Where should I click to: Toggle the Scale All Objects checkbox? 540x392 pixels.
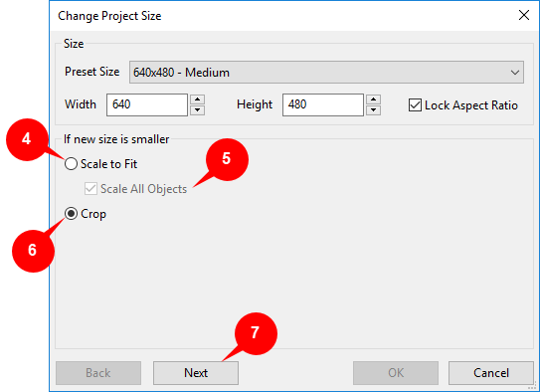(90, 189)
